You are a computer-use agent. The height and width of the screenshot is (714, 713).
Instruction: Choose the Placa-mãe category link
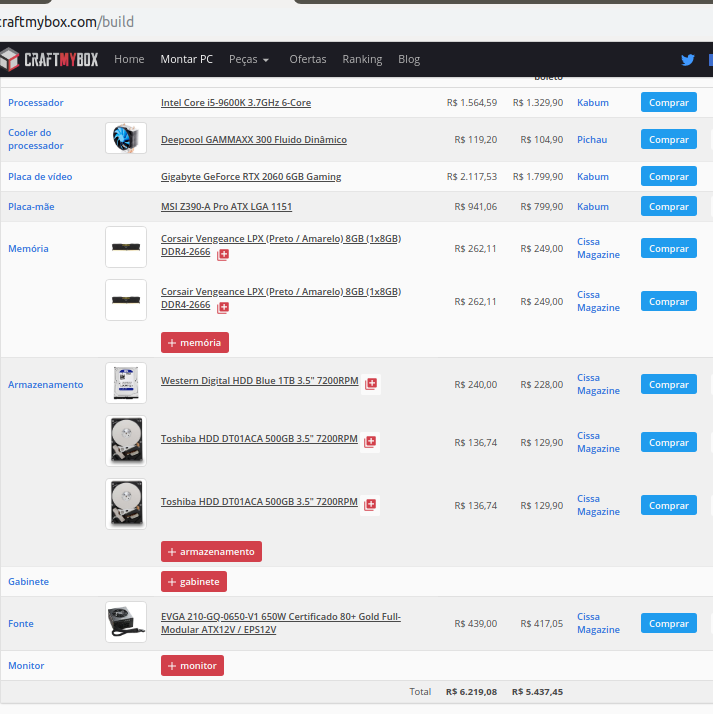tap(31, 206)
